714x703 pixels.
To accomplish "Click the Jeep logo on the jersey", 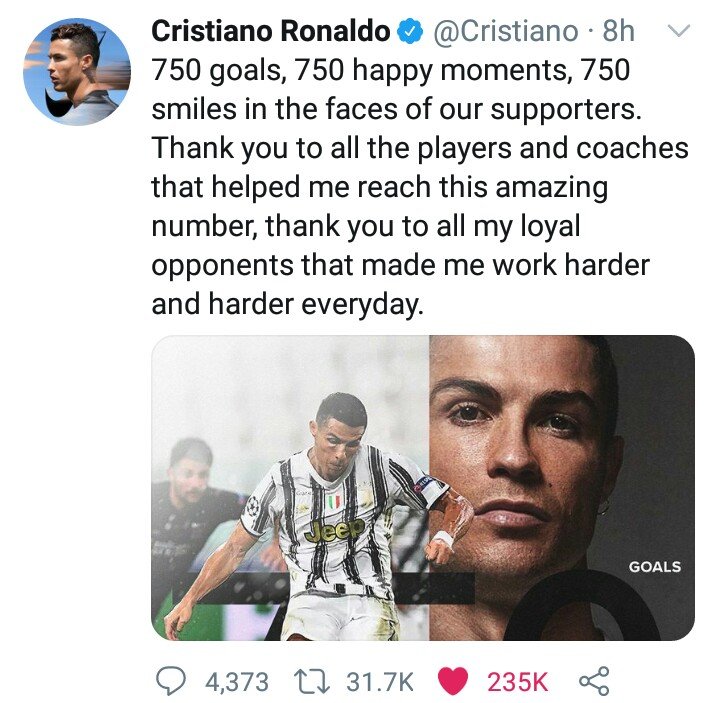I will pos(335,530).
